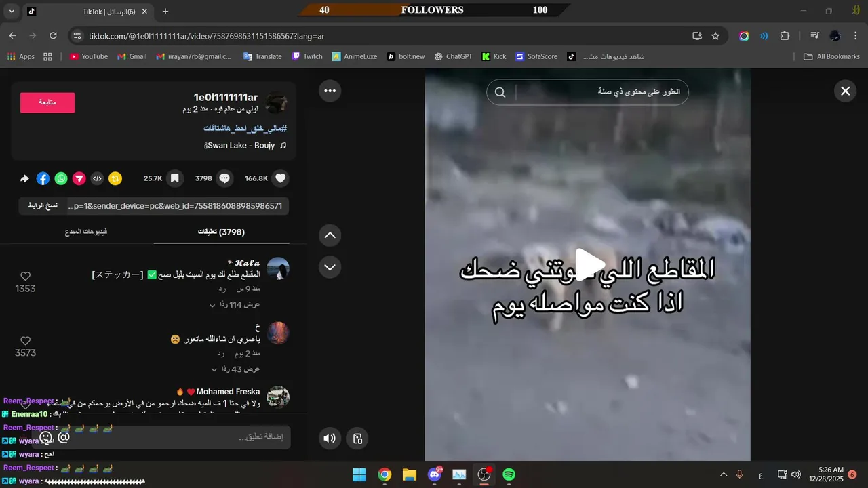This screenshot has height=488, width=868.
Task: Like the video with the heart icon
Action: 281,178
